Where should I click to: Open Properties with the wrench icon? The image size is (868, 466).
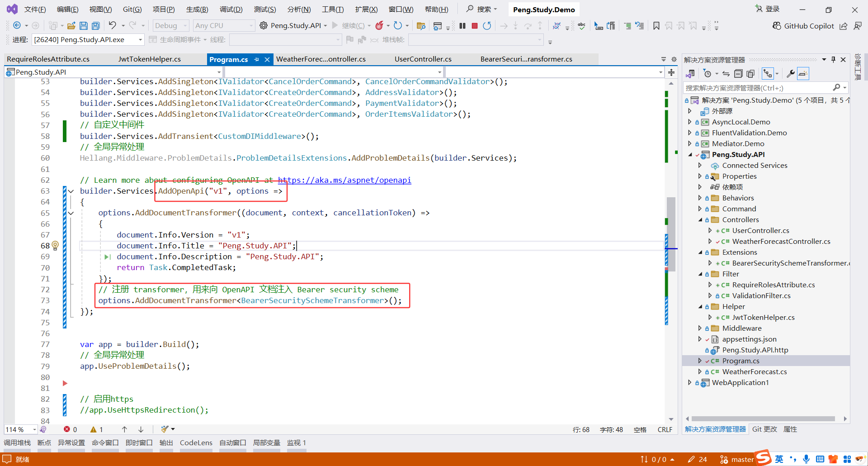point(791,73)
